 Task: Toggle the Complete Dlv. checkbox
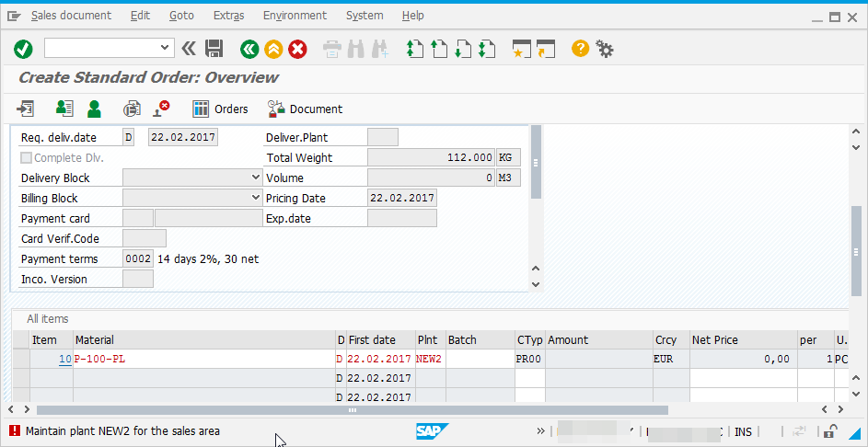click(26, 157)
